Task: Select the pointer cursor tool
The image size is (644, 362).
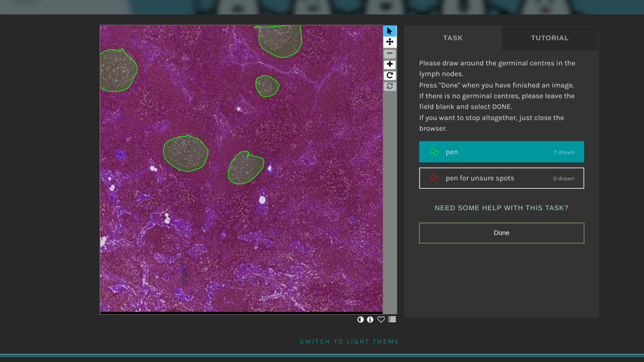Action: click(390, 31)
